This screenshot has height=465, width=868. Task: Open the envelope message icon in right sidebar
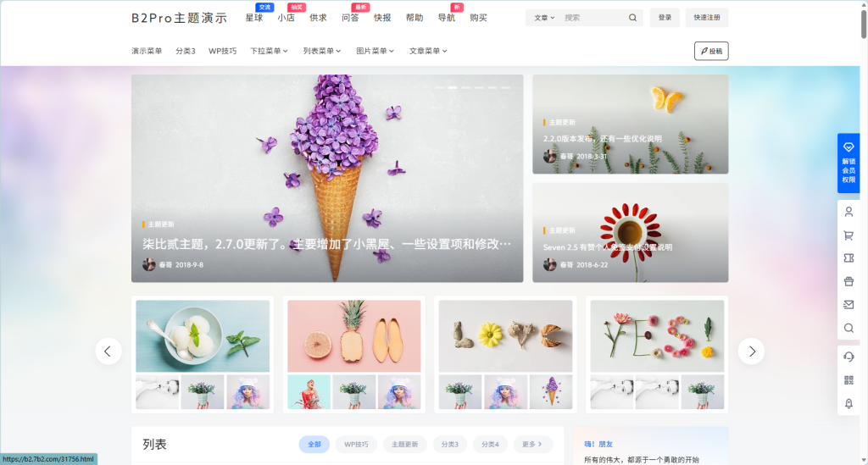[849, 305]
